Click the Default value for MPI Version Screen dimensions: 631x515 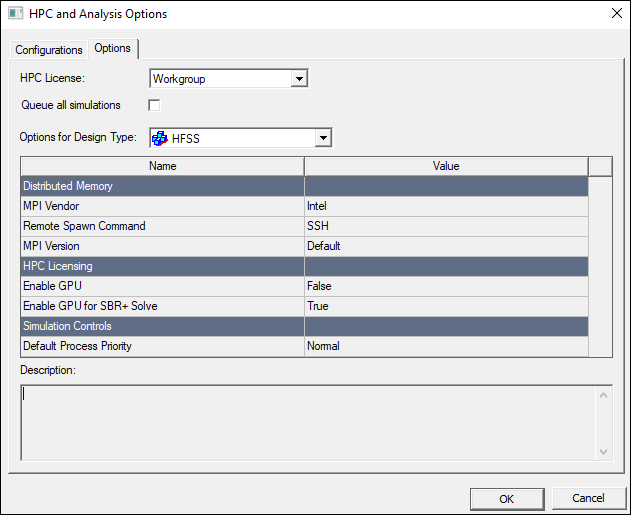446,246
